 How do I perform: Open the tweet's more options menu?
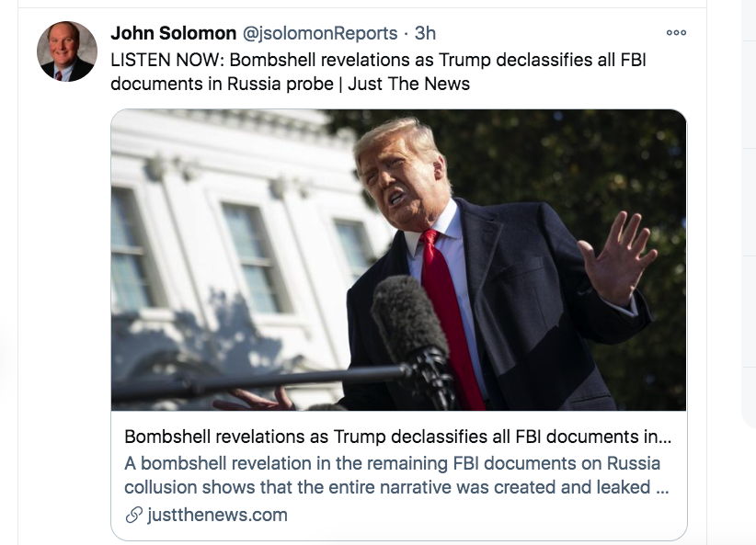(x=676, y=33)
